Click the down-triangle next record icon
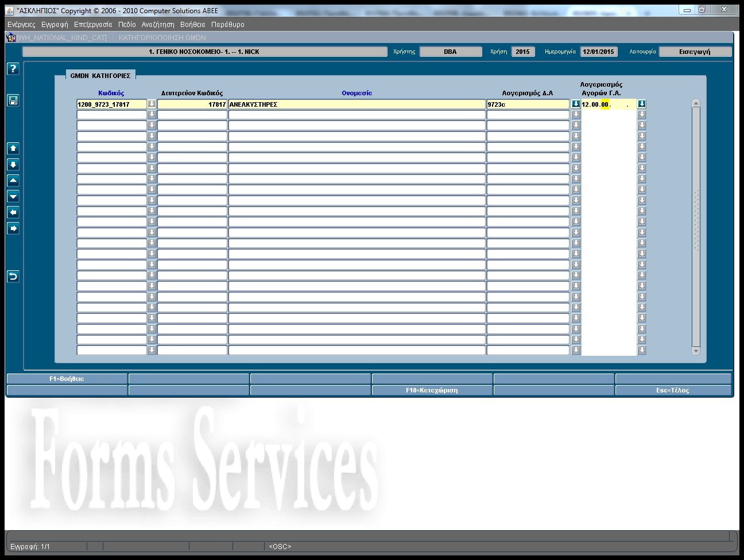The image size is (744, 560). click(x=13, y=196)
